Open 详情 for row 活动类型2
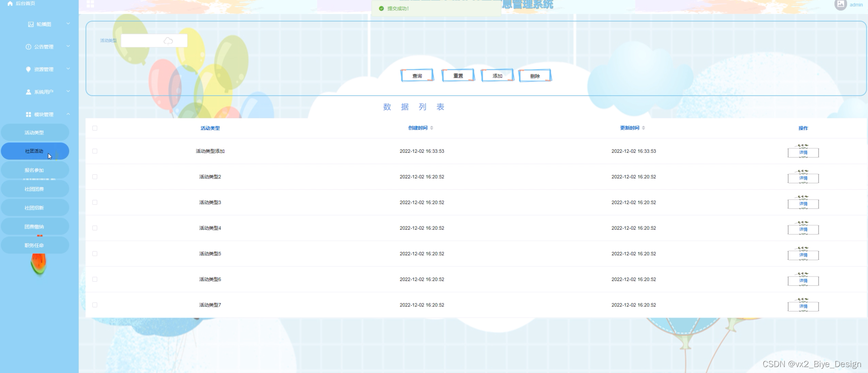This screenshot has height=373, width=868. [x=803, y=178]
